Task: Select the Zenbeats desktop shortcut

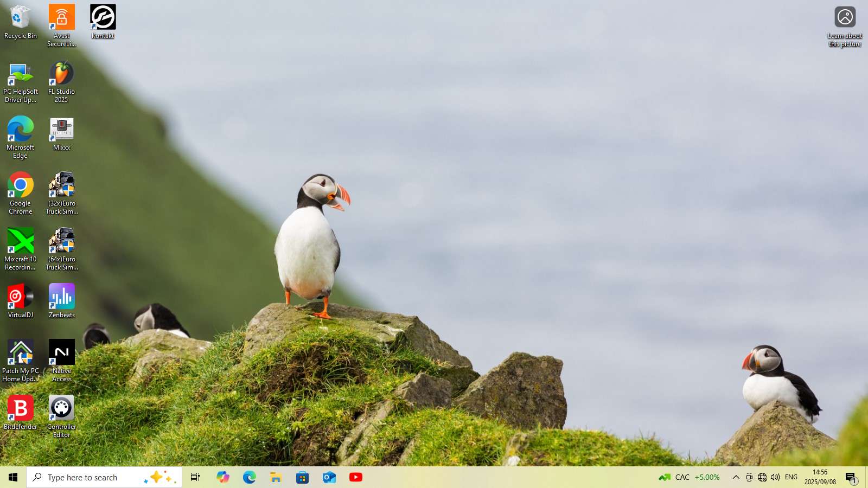Action: [61, 297]
